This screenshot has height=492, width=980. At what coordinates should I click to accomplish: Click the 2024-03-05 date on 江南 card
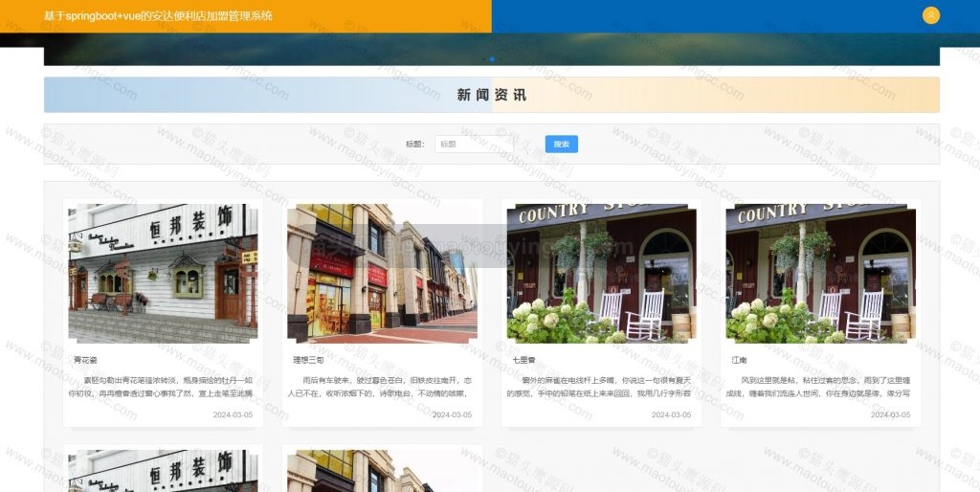891,415
